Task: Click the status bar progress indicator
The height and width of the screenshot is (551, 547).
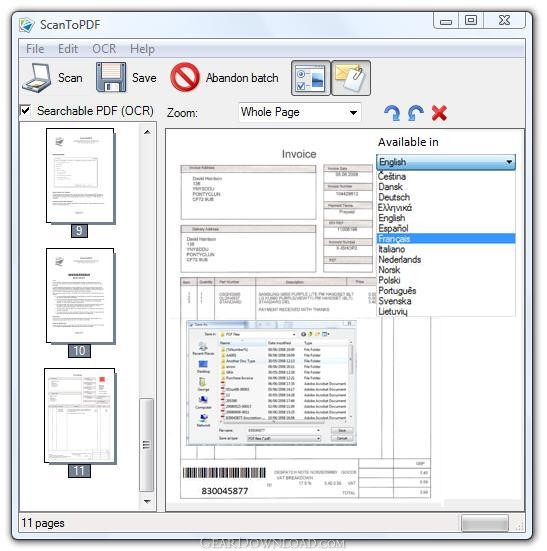Action: (x=485, y=523)
